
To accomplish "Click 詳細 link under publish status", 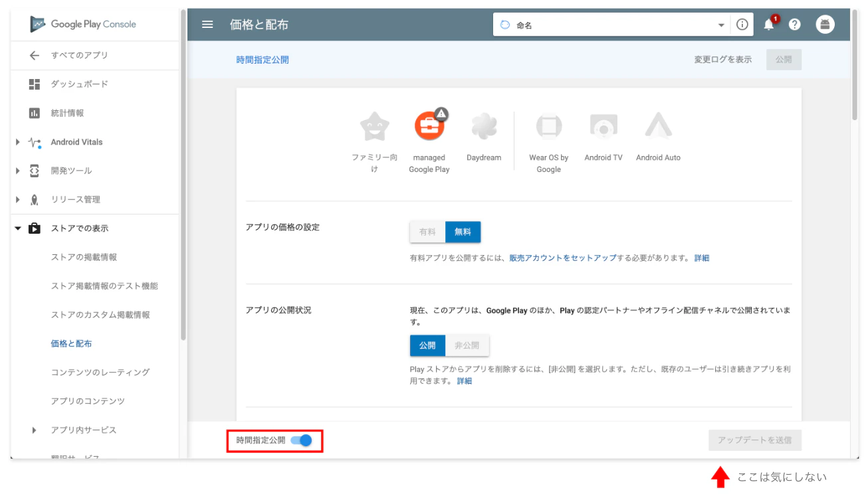I will [465, 380].
